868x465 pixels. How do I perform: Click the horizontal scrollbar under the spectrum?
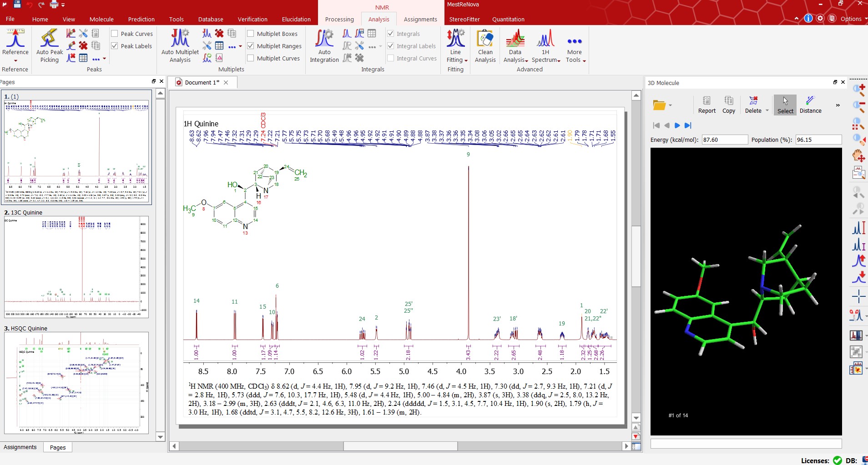coord(400,446)
